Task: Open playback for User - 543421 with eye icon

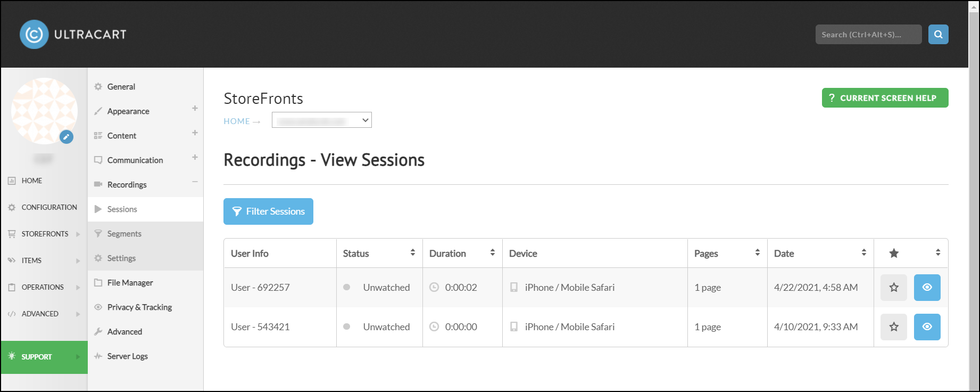Action: pyautogui.click(x=927, y=326)
